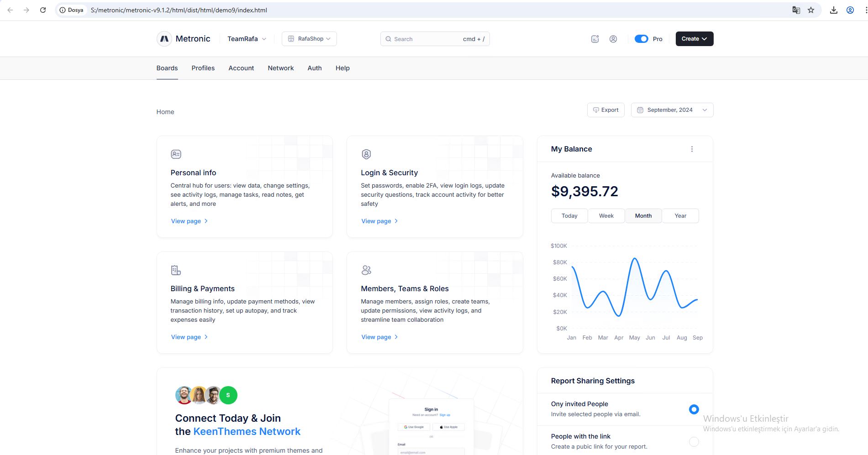Screen dimensions: 868x455
Task: Bookmark this page with the star icon
Action: [811, 10]
